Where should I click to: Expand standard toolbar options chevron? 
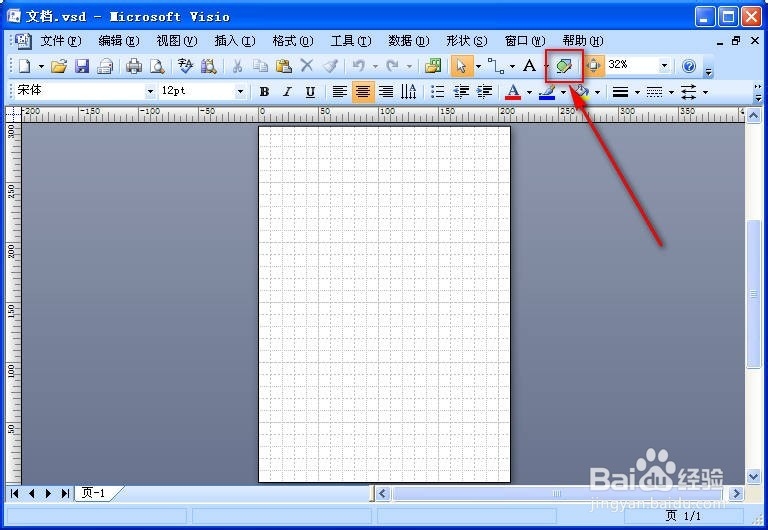(x=708, y=70)
